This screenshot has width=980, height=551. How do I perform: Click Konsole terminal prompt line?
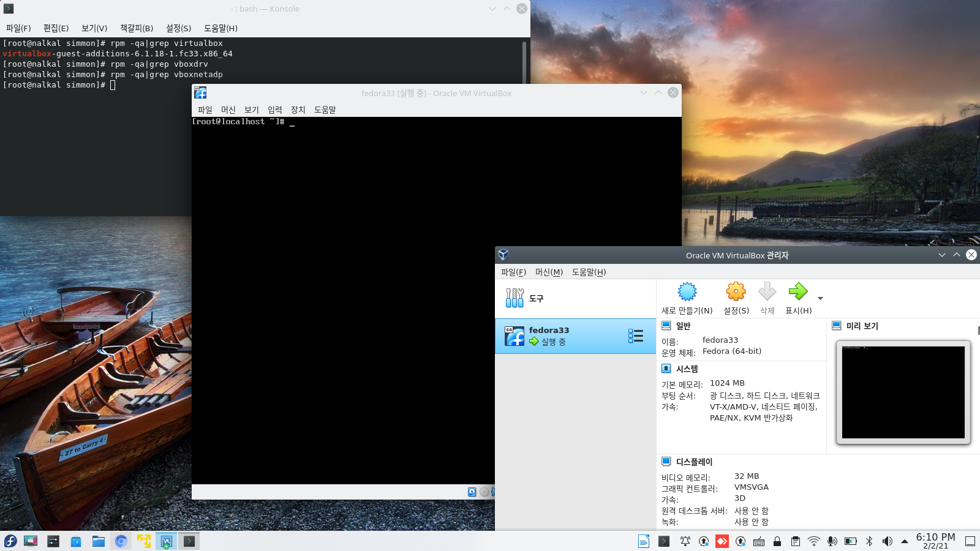[x=59, y=85]
